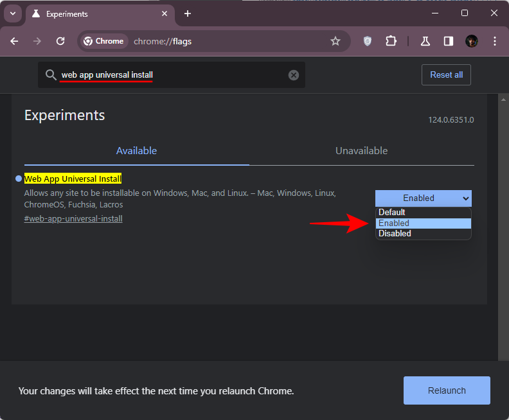Click the page scrollbar up arrow
Screen dimensions: 509x420
[503, 100]
